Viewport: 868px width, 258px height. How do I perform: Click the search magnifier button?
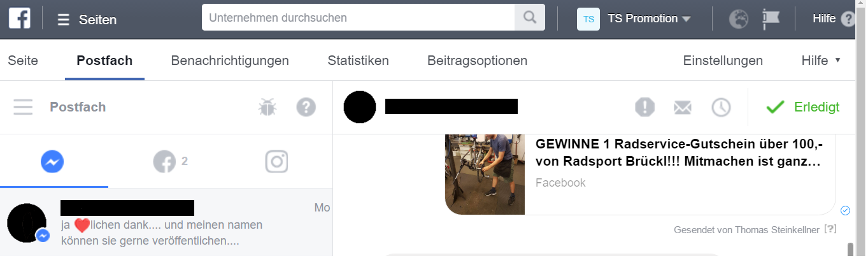529,18
